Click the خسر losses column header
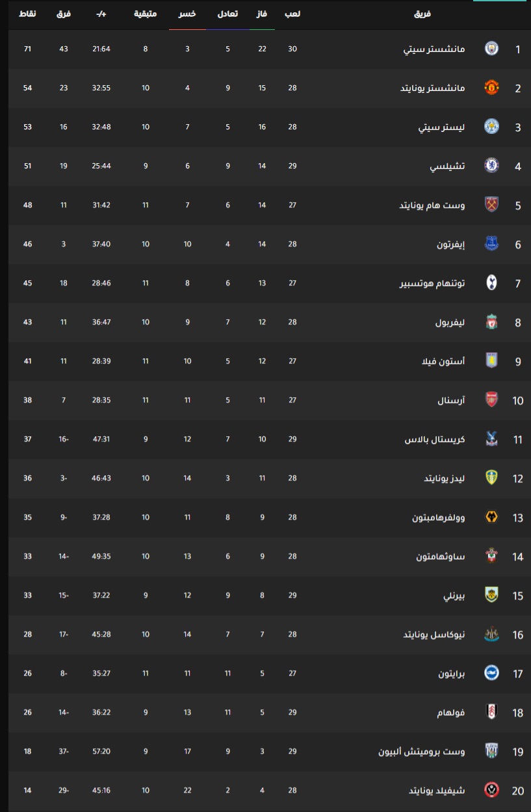Screen dimensions: 531x812 (x=187, y=14)
